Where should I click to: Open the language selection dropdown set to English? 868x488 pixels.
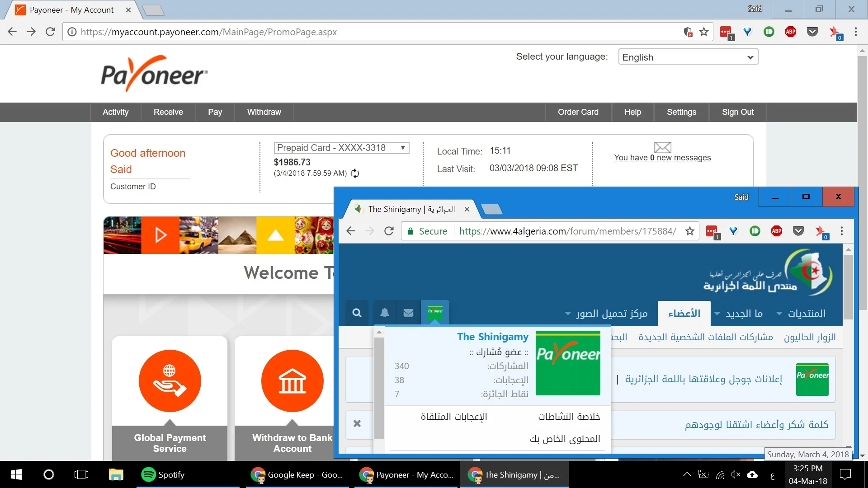(x=688, y=57)
